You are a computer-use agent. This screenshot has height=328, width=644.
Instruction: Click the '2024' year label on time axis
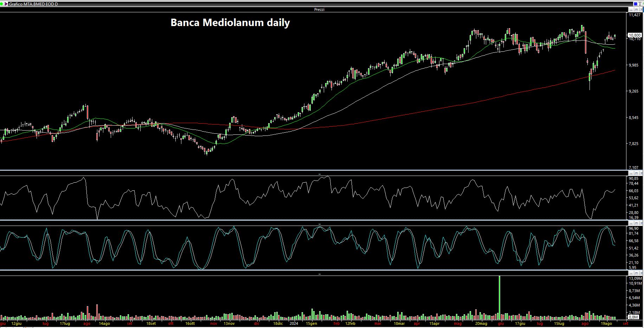pyautogui.click(x=294, y=323)
